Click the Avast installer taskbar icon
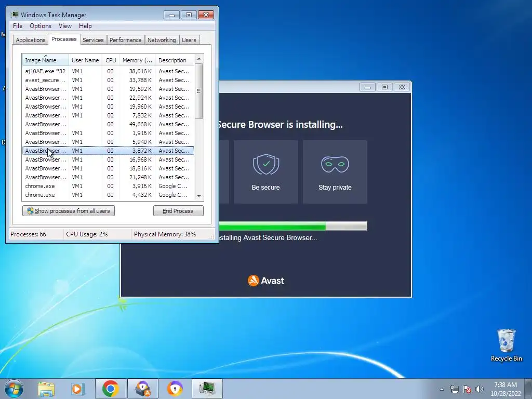Image resolution: width=532 pixels, height=399 pixels. click(x=143, y=389)
